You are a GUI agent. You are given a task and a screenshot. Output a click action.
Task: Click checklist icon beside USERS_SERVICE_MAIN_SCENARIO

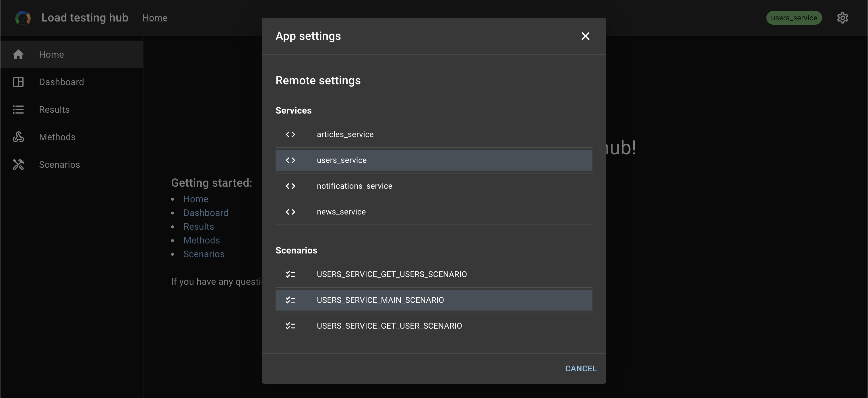tap(290, 300)
